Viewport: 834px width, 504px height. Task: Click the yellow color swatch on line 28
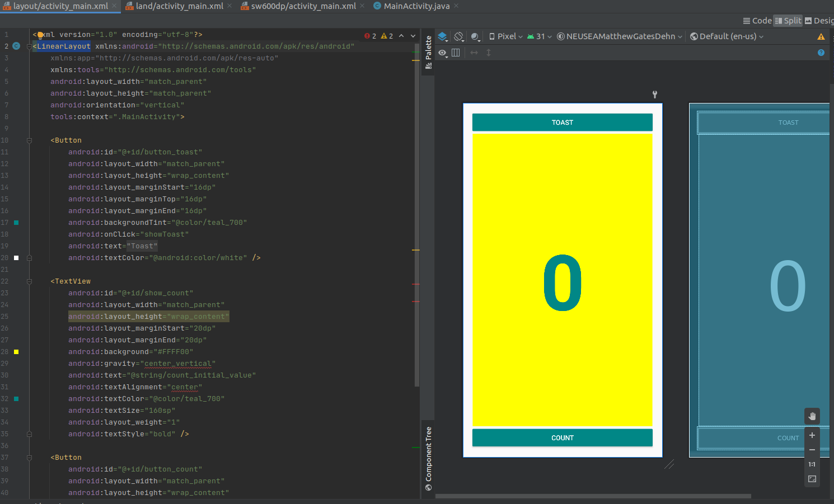16,352
